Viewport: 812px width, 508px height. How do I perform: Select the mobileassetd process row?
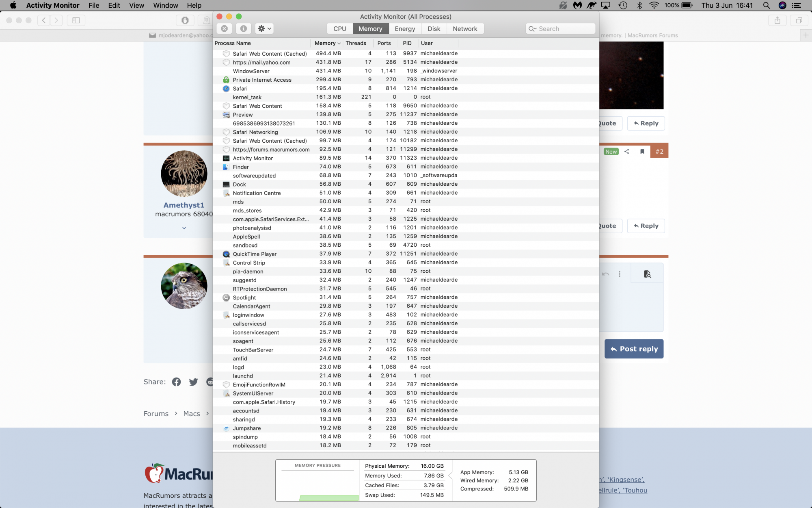click(406, 445)
